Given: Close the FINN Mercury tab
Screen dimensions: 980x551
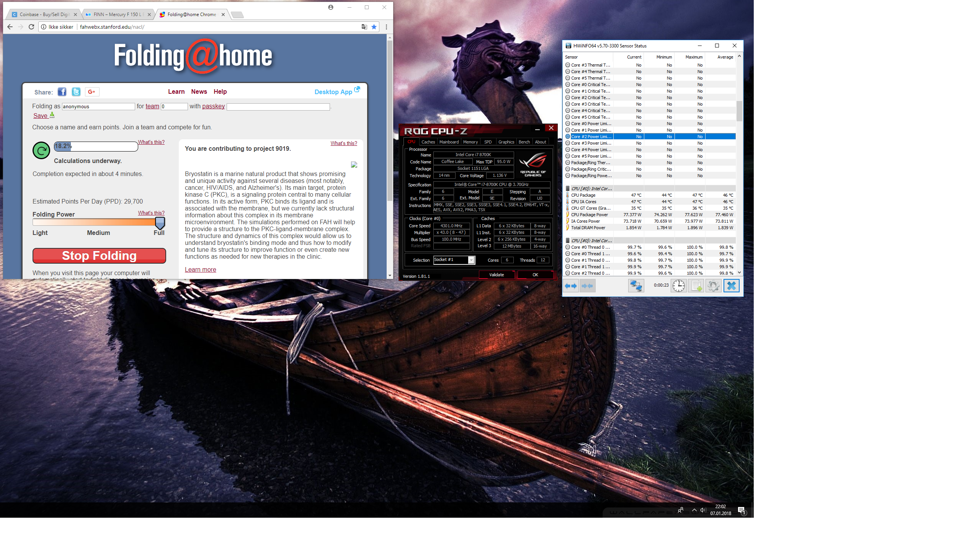Looking at the screenshot, I should tap(149, 15).
